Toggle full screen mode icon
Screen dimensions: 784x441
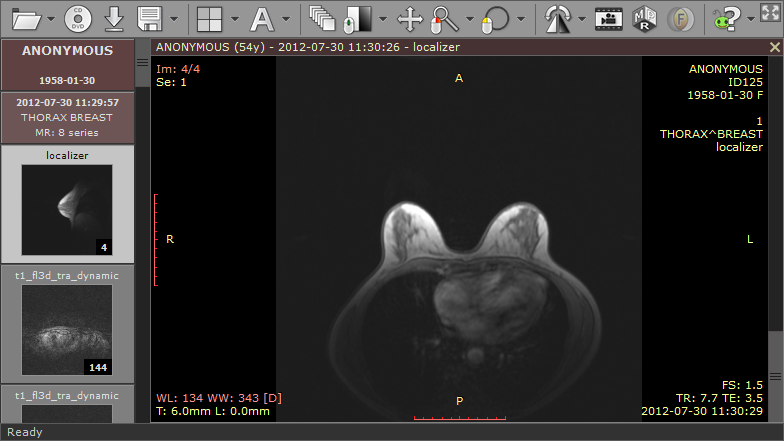770,12
